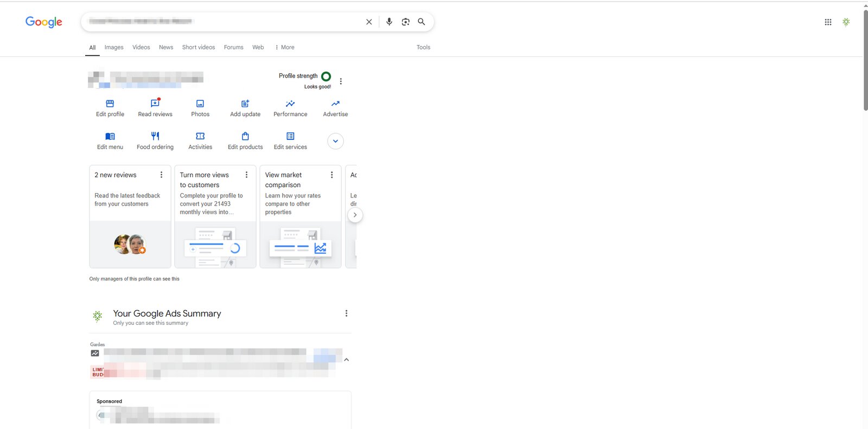The image size is (868, 429).
Task: Open Read reviews
Action: click(155, 104)
